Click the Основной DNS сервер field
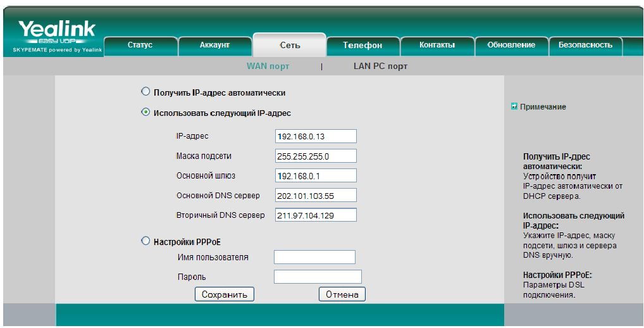Image resolution: width=644 pixels, height=328 pixels. [316, 195]
